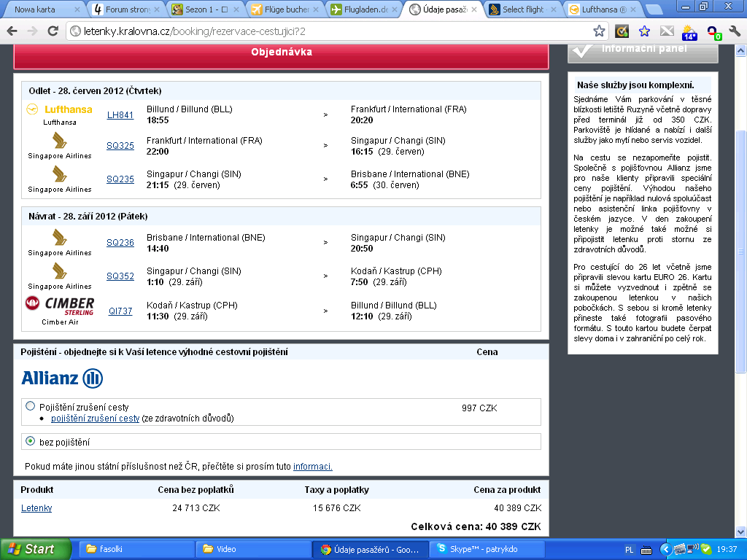
Task: Reload the page with the refresh icon
Action: [53, 31]
